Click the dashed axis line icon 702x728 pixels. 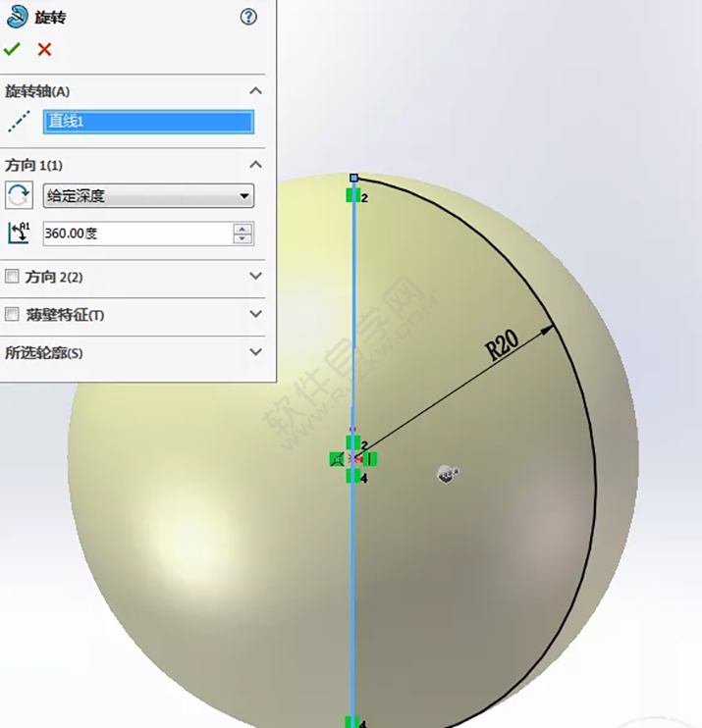19,122
